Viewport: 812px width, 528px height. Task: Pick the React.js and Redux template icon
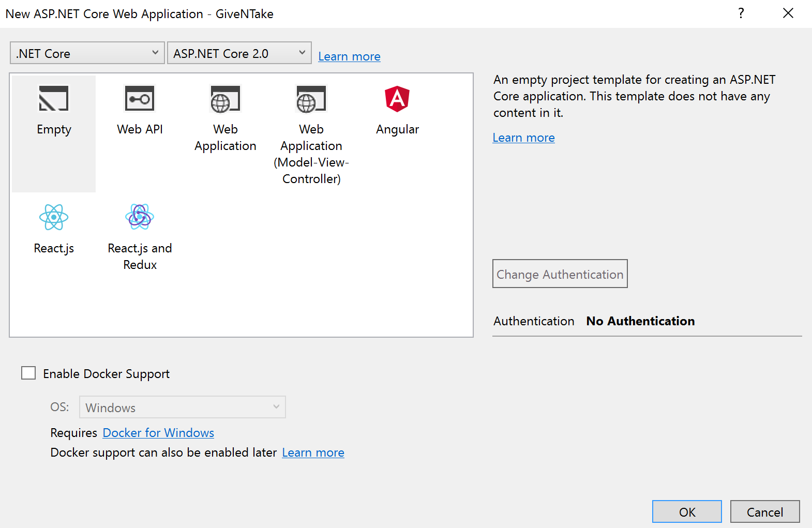tap(140, 217)
